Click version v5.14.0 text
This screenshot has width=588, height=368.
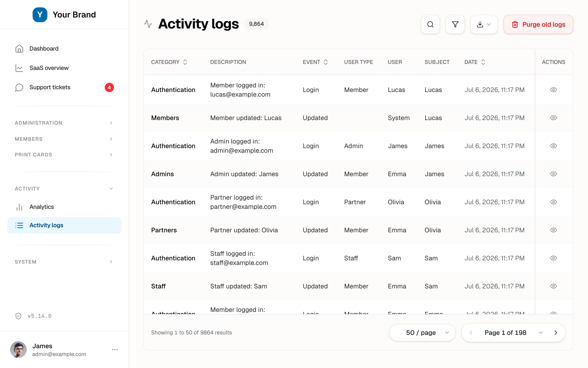coord(40,316)
